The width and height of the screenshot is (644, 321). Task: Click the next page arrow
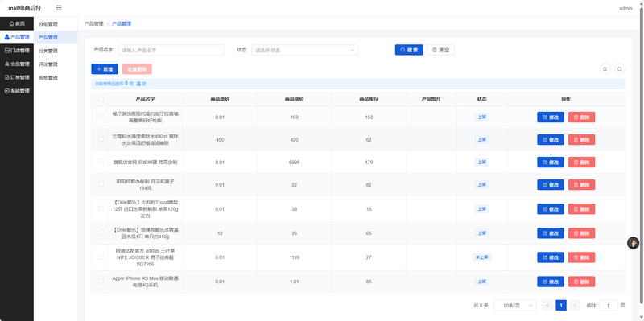(x=575, y=305)
